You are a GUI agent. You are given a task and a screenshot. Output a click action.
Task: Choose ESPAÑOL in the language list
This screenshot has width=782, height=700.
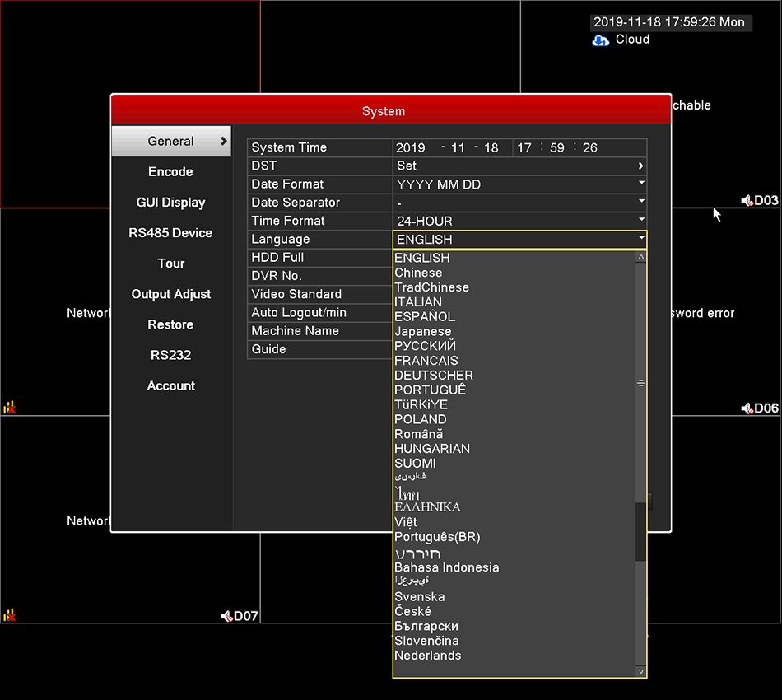tap(425, 316)
